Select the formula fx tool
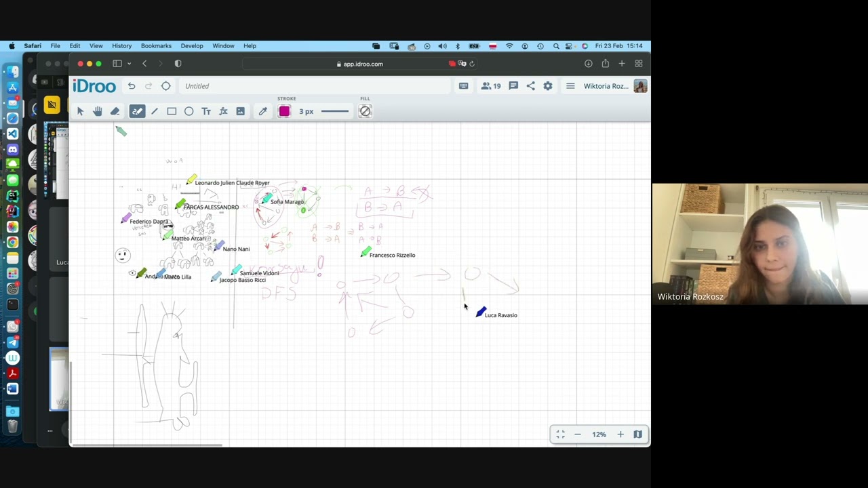This screenshot has width=868, height=488. click(x=223, y=111)
